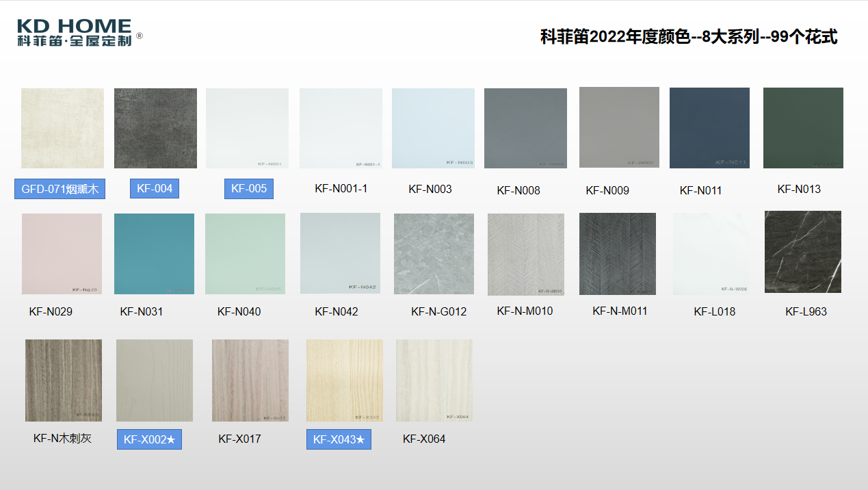Select the slate gray swatch above KF-N008

click(525, 128)
